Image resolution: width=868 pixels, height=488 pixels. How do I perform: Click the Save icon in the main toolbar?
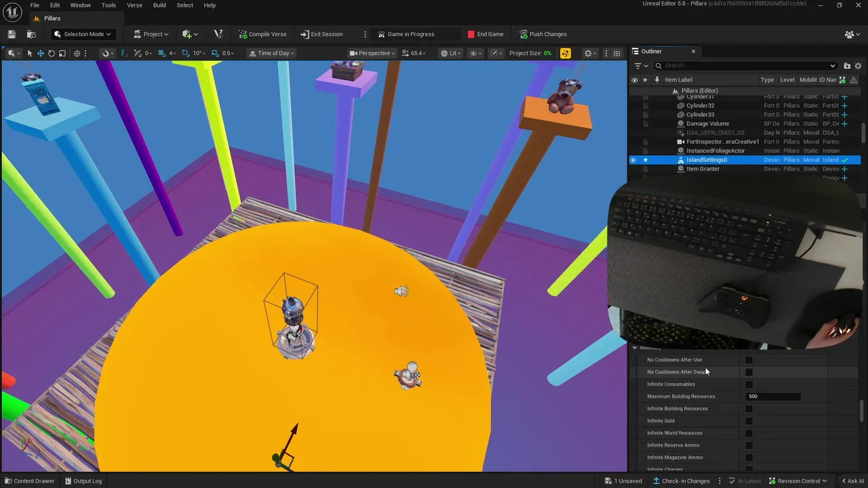12,34
